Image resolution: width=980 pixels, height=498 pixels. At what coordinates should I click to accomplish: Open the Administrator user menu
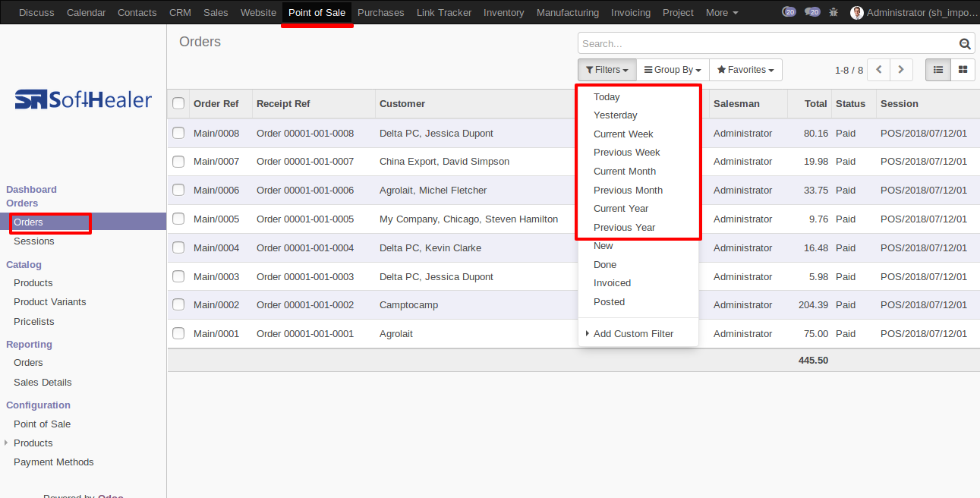[x=913, y=12]
